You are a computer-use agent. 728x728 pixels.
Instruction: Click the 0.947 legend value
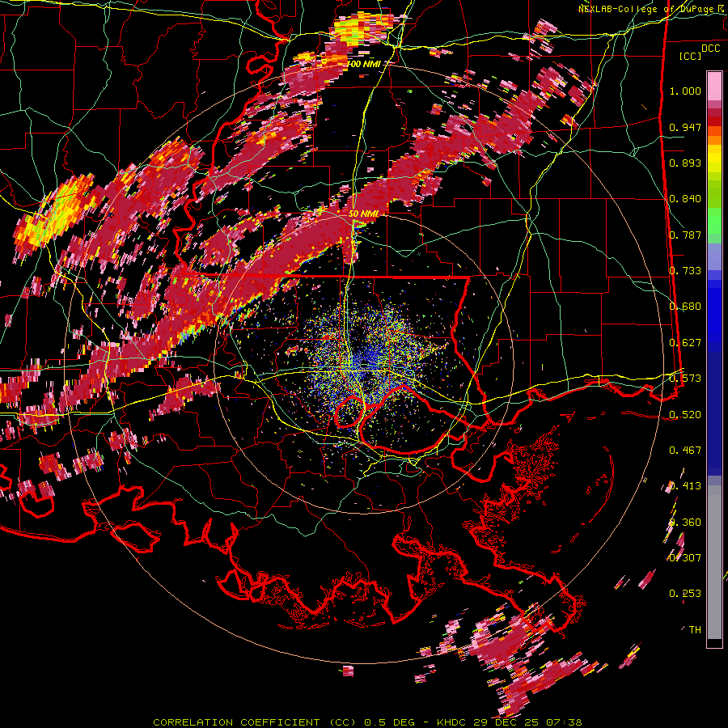pos(685,127)
